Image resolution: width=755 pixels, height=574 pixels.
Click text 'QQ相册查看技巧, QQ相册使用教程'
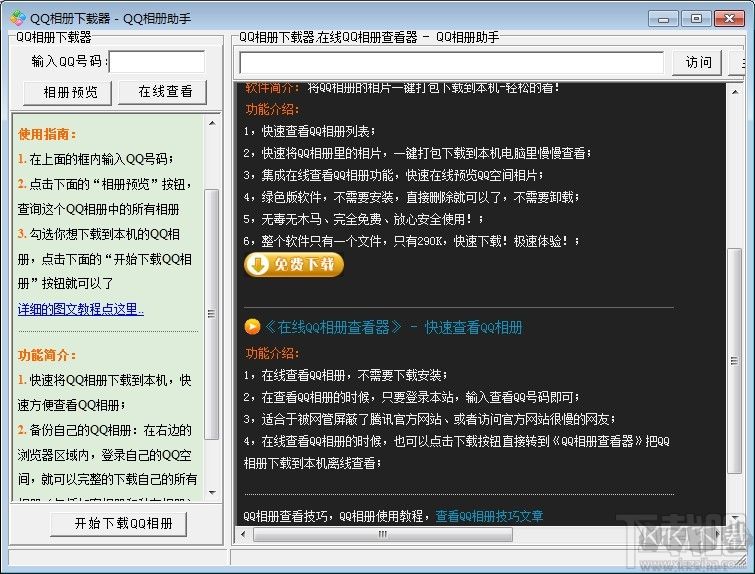337,516
